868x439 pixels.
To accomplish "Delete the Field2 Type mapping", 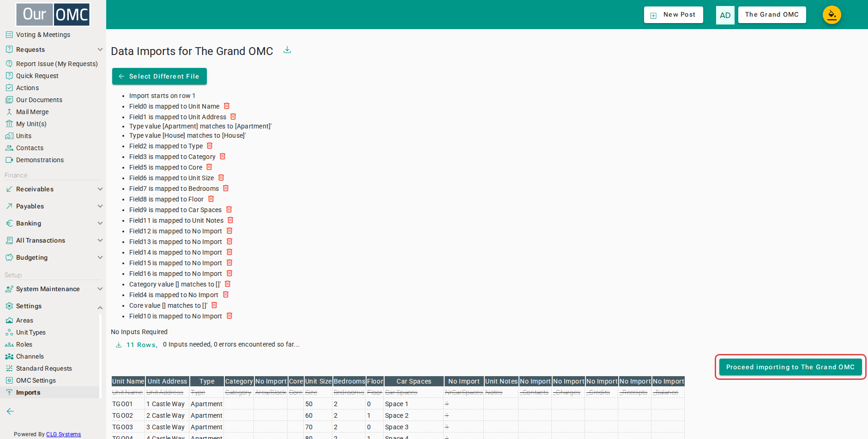I will pyautogui.click(x=210, y=146).
